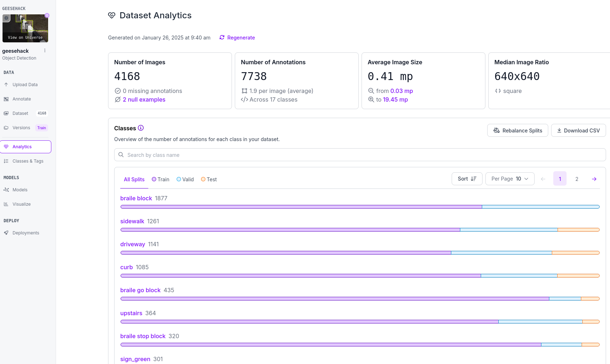Screen dimensions: 610x364
Task: Click the Annotate sidebar icon
Action: [6, 99]
